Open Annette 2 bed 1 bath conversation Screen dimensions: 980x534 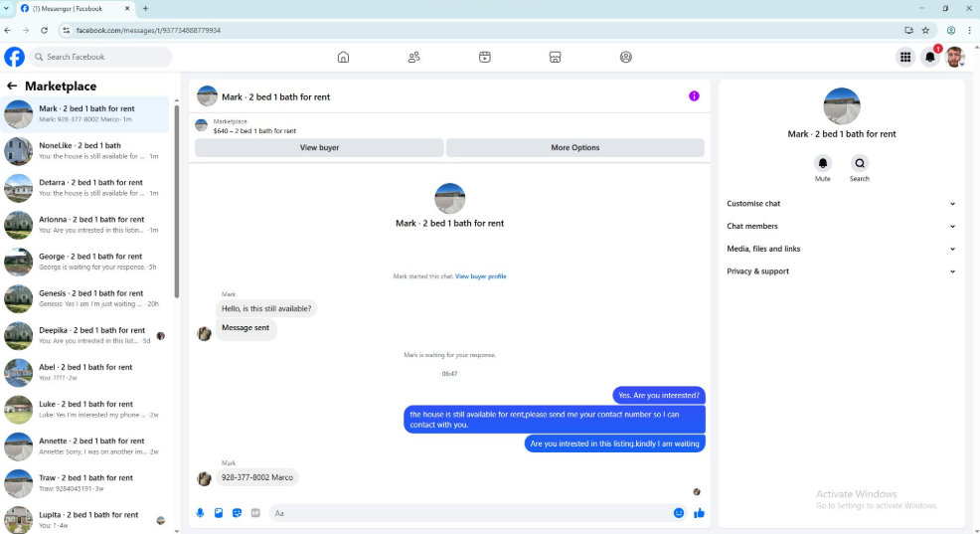point(84,445)
